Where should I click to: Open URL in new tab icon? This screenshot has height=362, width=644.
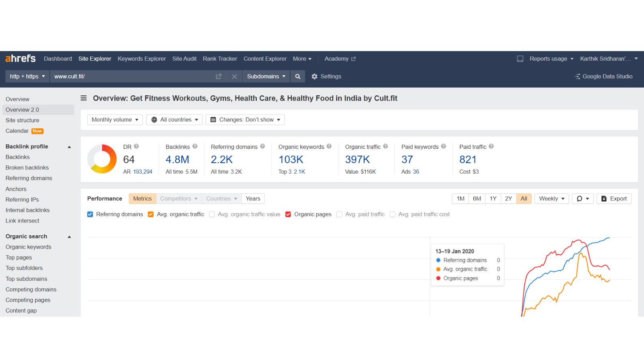point(219,76)
